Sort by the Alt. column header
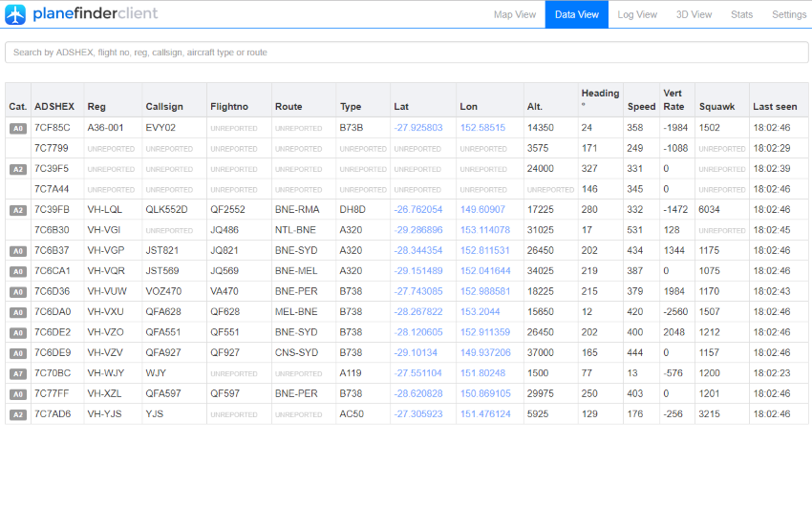Image resolution: width=812 pixels, height=526 pixels. [534, 107]
